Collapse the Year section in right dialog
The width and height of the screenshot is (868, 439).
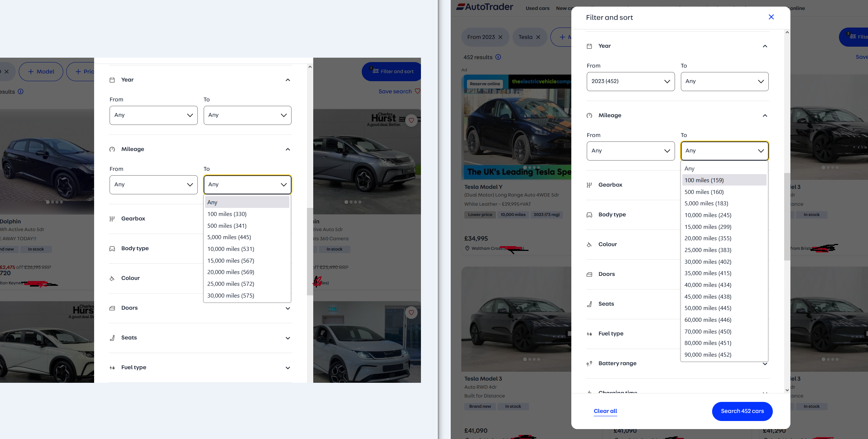765,46
